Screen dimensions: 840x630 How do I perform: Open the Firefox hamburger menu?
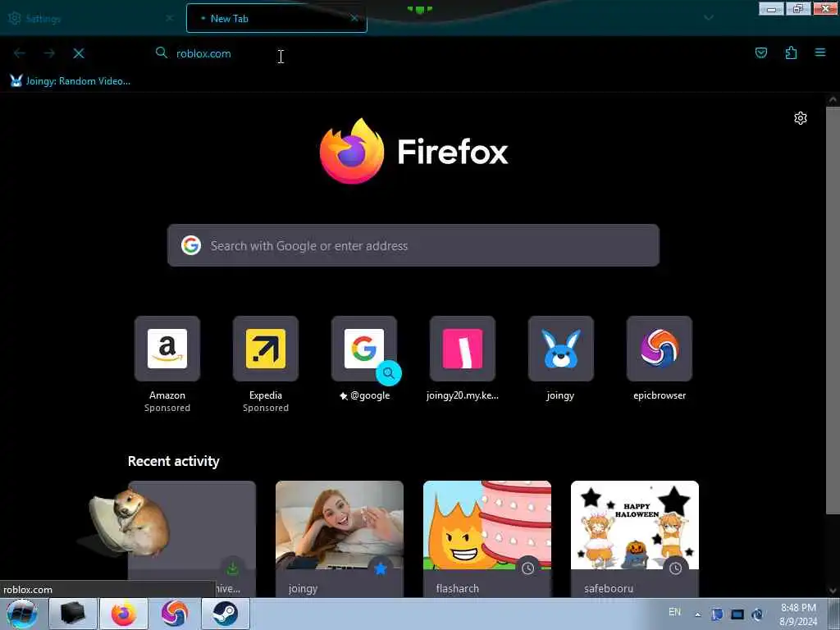point(819,52)
